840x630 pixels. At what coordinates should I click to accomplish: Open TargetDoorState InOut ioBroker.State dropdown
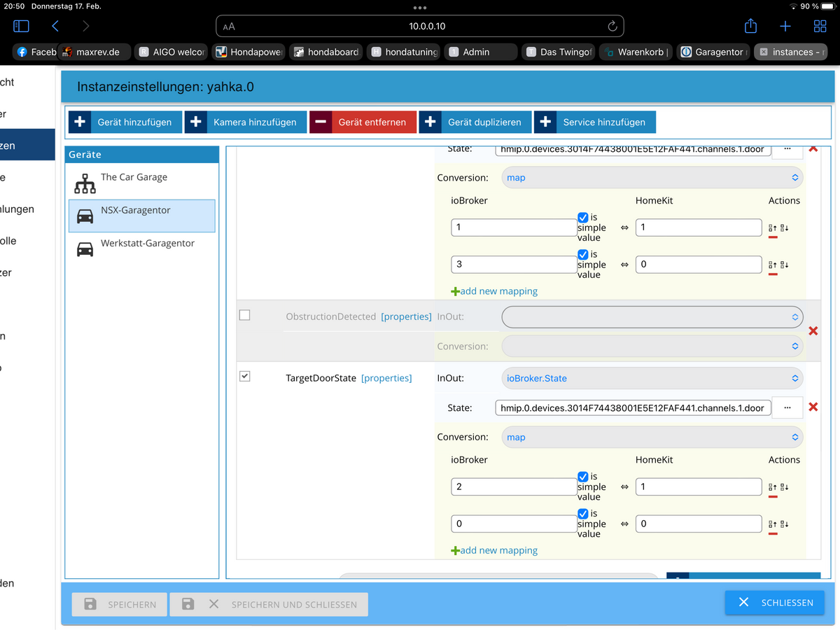click(x=652, y=379)
